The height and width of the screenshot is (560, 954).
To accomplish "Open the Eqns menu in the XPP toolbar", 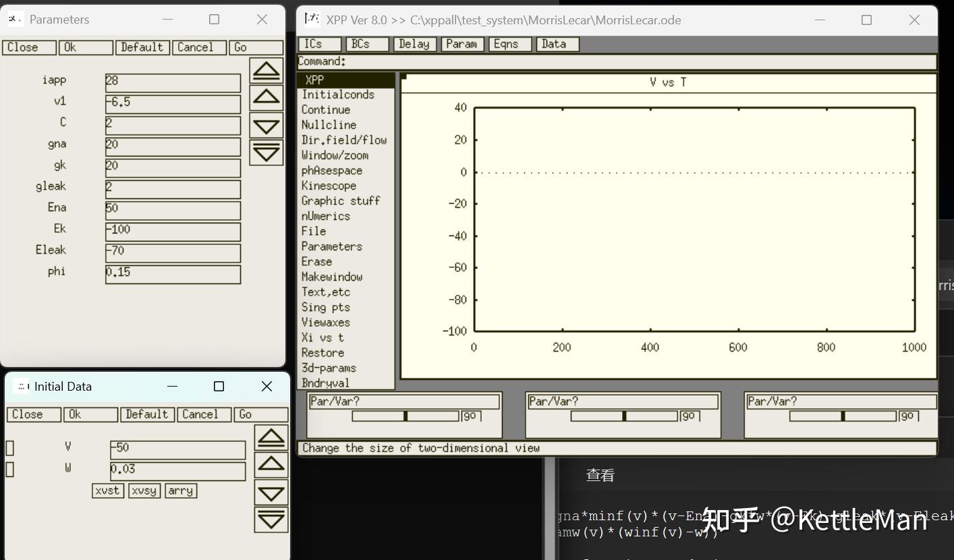I will coord(509,44).
